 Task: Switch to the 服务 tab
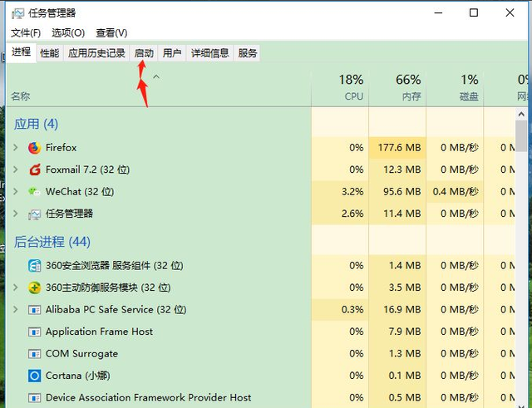(248, 53)
